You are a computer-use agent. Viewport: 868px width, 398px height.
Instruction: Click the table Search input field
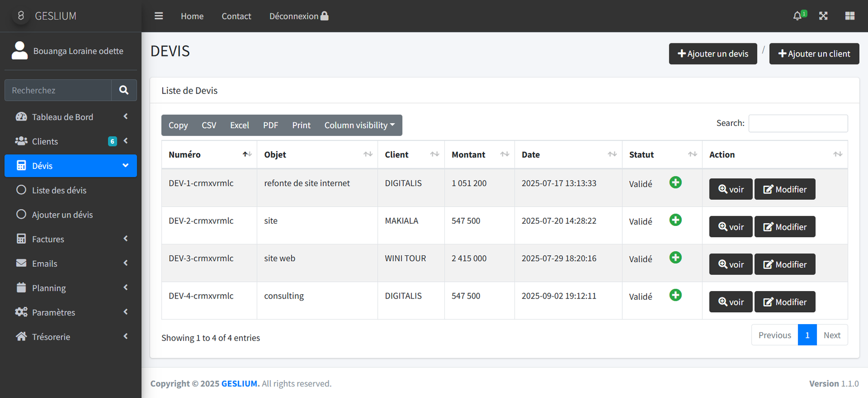point(797,123)
